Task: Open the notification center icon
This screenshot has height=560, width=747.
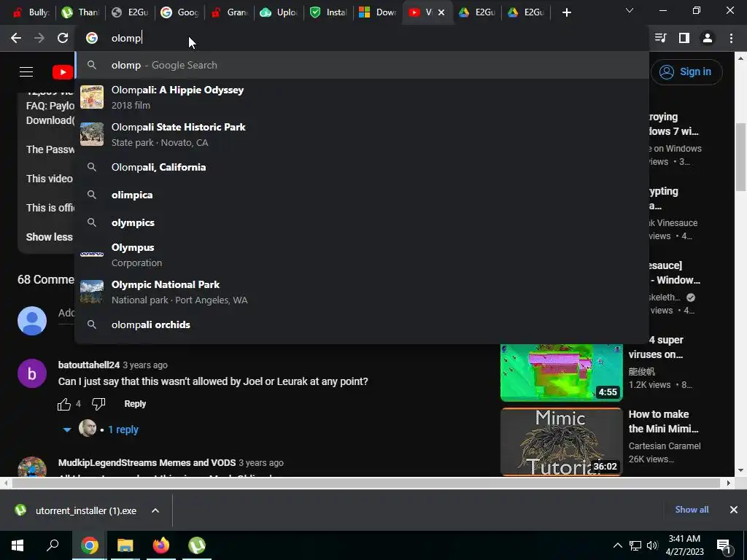Action: point(723,546)
